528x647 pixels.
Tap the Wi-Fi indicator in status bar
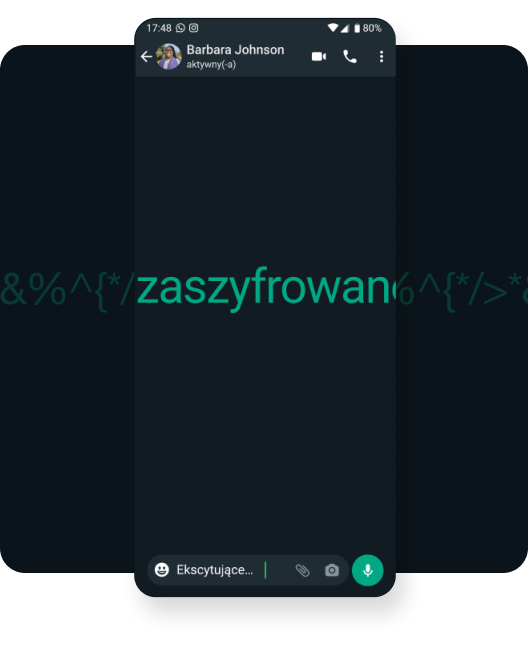coord(332,28)
